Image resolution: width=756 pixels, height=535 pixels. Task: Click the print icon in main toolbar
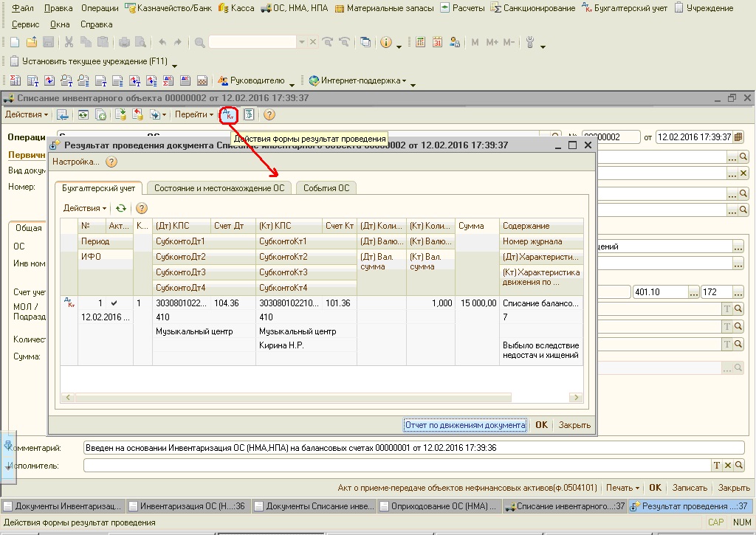pos(124,43)
